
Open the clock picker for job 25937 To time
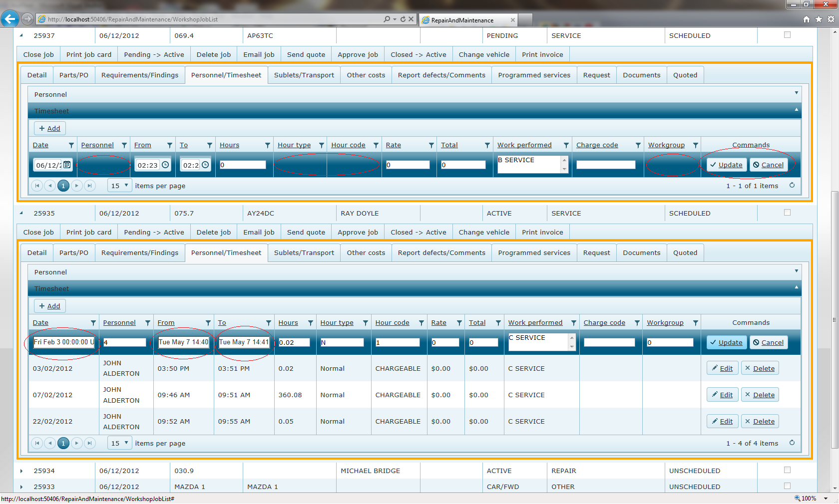(x=205, y=165)
